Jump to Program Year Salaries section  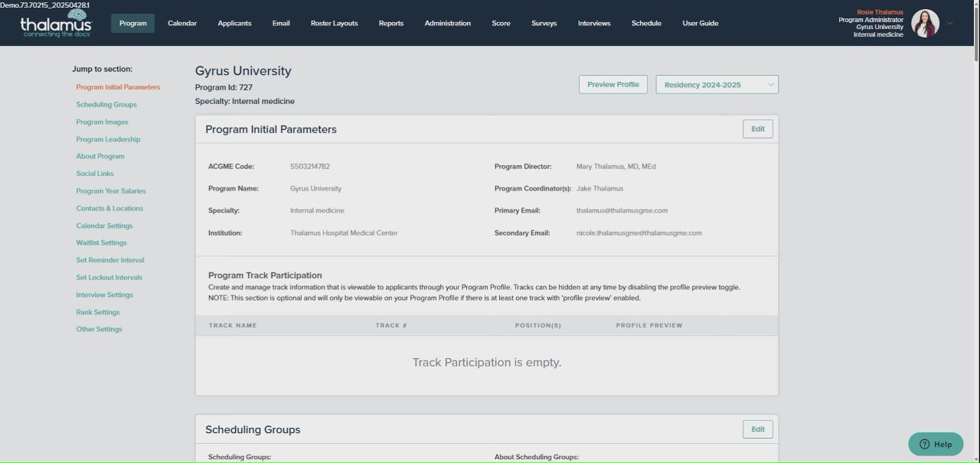[111, 191]
